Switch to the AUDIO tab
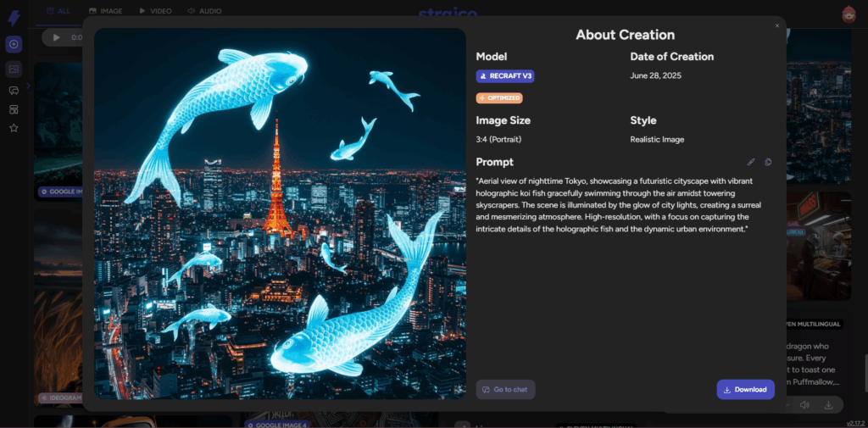 point(204,11)
